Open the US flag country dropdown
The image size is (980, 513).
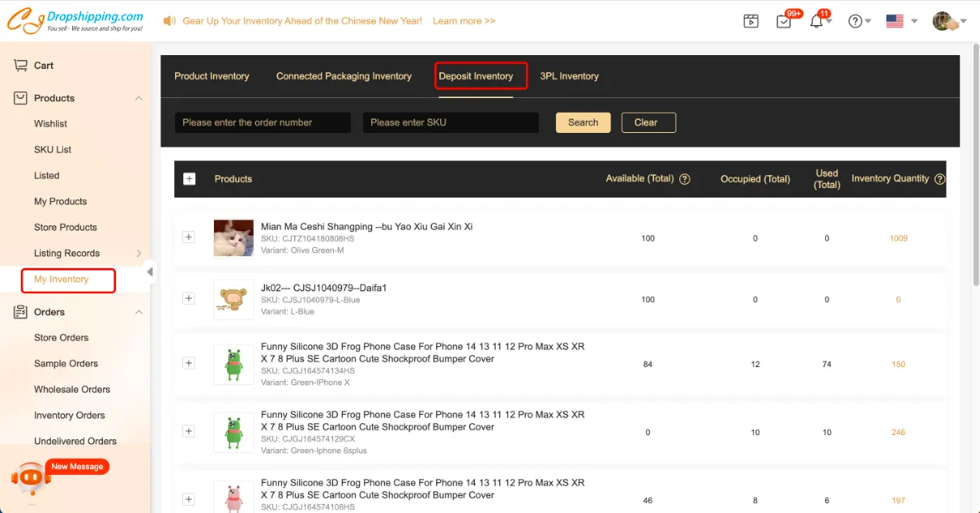(x=901, y=22)
